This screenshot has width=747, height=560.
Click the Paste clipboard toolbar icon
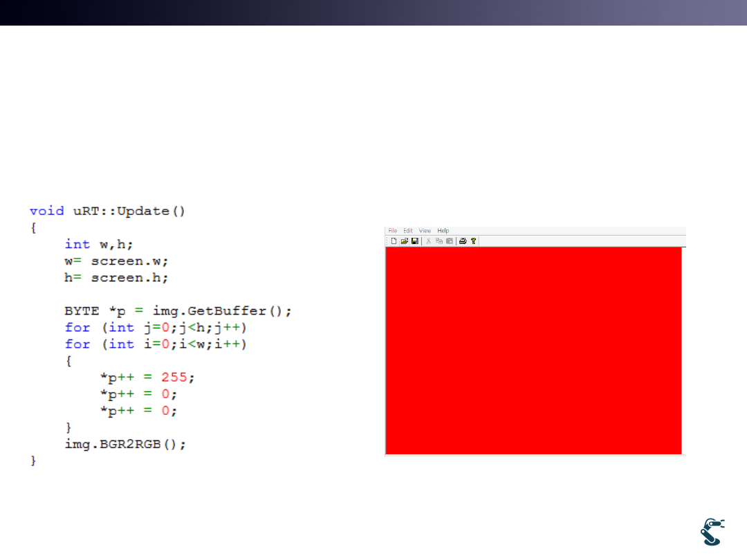click(450, 241)
